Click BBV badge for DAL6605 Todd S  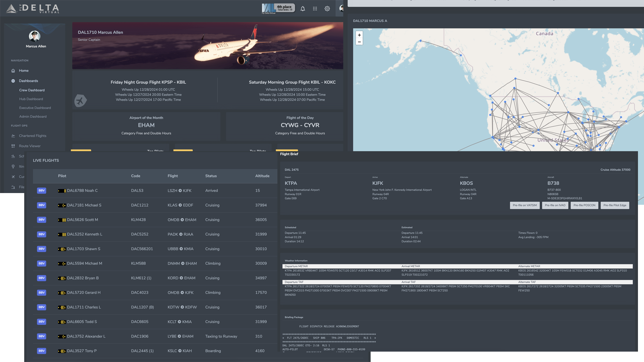[x=42, y=322]
